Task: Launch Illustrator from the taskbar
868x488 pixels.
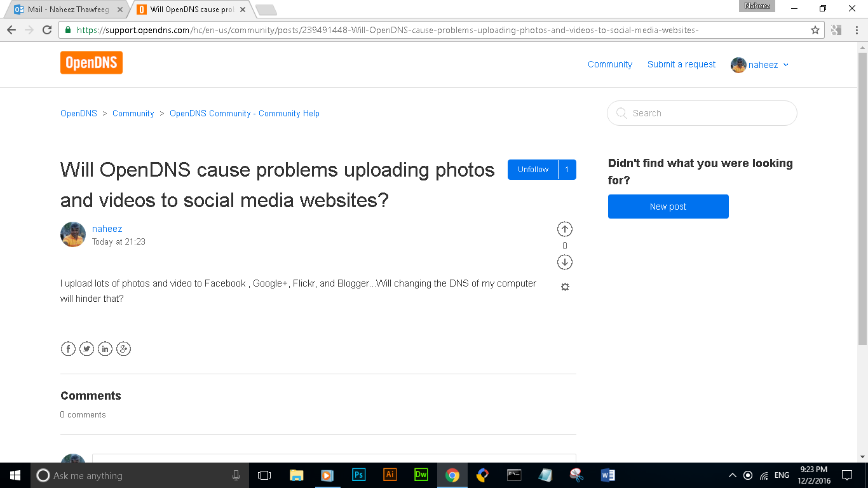Action: pos(390,475)
